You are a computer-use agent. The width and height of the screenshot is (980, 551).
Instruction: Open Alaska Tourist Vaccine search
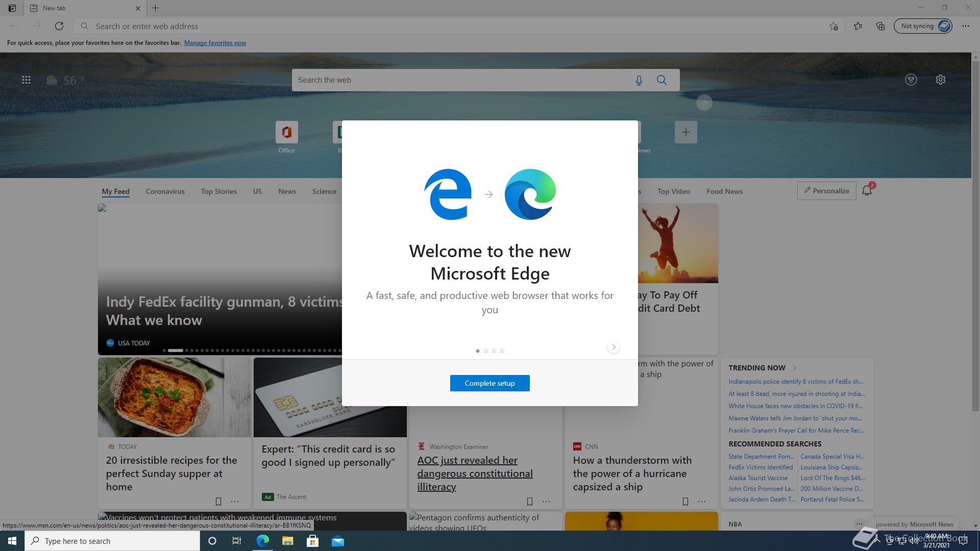[758, 478]
